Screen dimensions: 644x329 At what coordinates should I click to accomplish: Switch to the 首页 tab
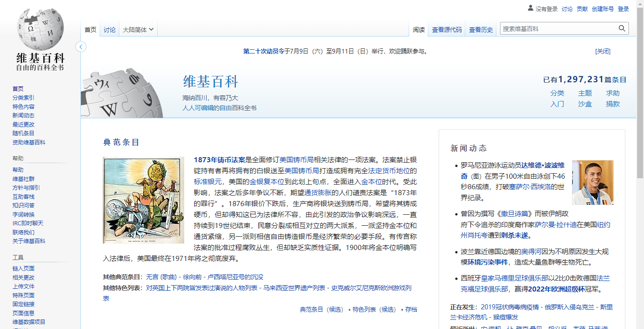[90, 30]
